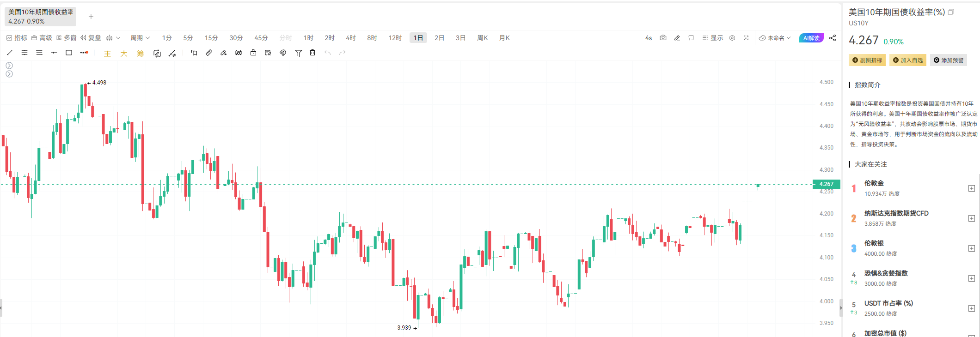Click the trash icon to delete drawings
This screenshot has width=980, height=337.
click(312, 53)
